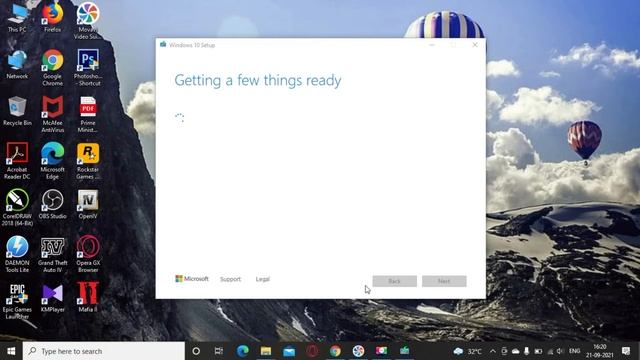The width and height of the screenshot is (640, 360).
Task: Open CorelDRAW 2018 desktop icon
Action: click(17, 207)
